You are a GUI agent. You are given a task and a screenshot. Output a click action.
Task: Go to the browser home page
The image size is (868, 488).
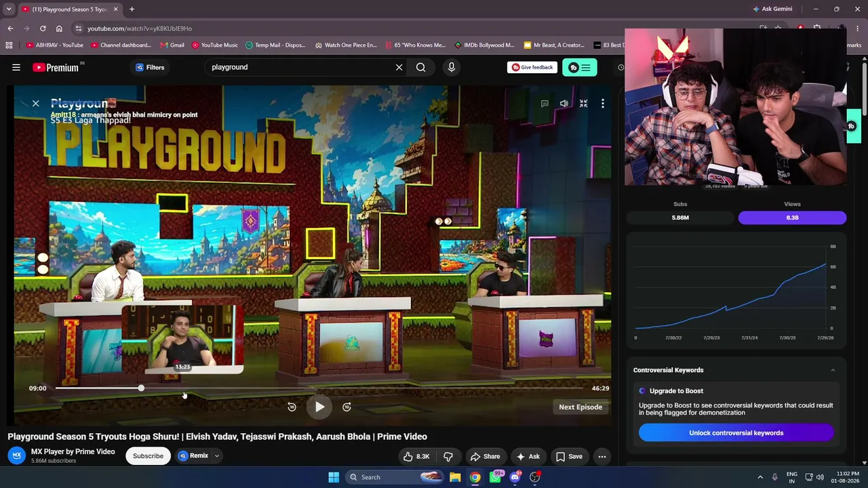point(59,28)
